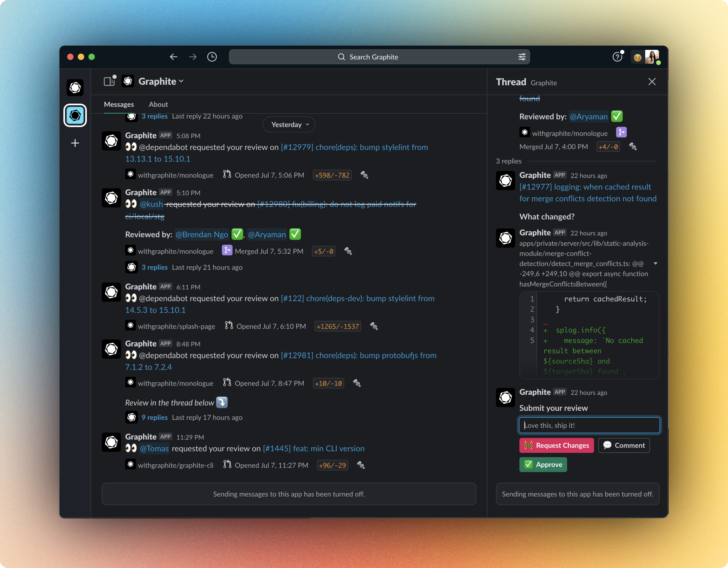
Task: Open user profile avatar
Action: tap(652, 57)
